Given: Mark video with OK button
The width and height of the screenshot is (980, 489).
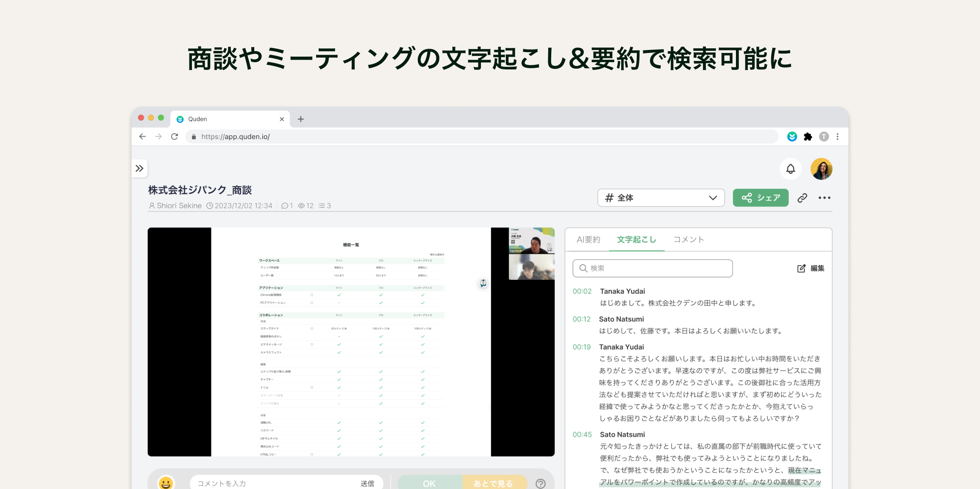Looking at the screenshot, I should click(x=429, y=483).
